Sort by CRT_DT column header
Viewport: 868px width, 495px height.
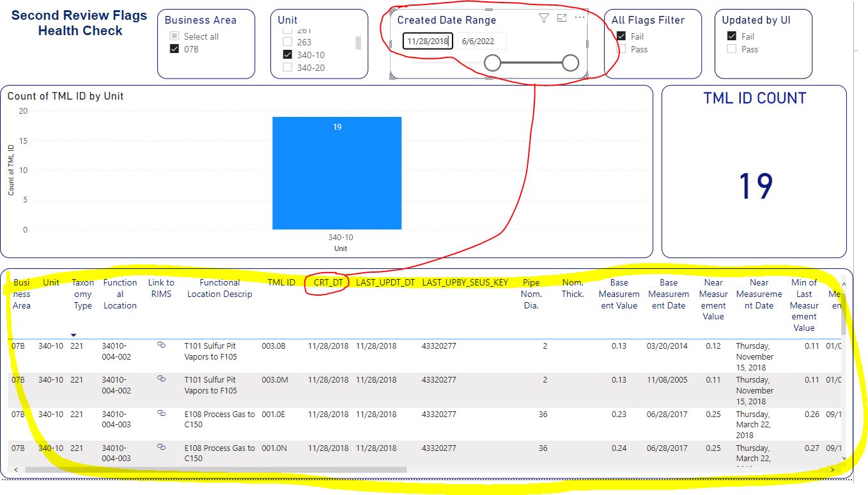coord(329,282)
